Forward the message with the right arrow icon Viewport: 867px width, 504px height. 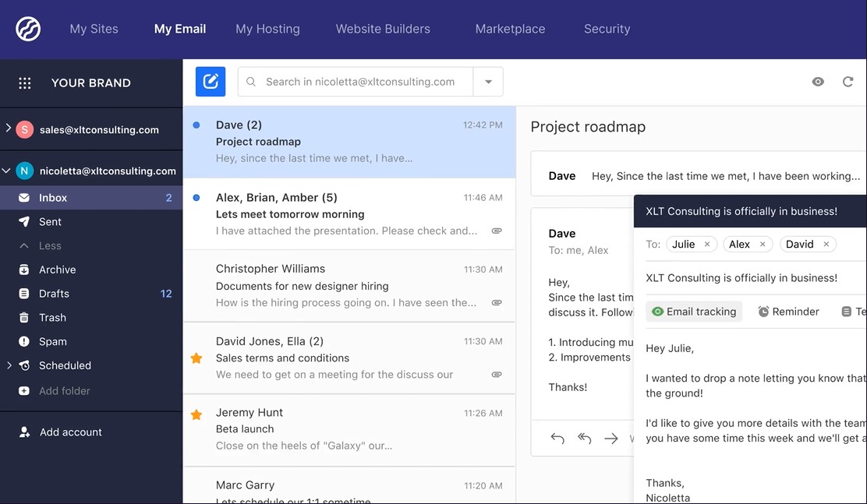pos(611,439)
